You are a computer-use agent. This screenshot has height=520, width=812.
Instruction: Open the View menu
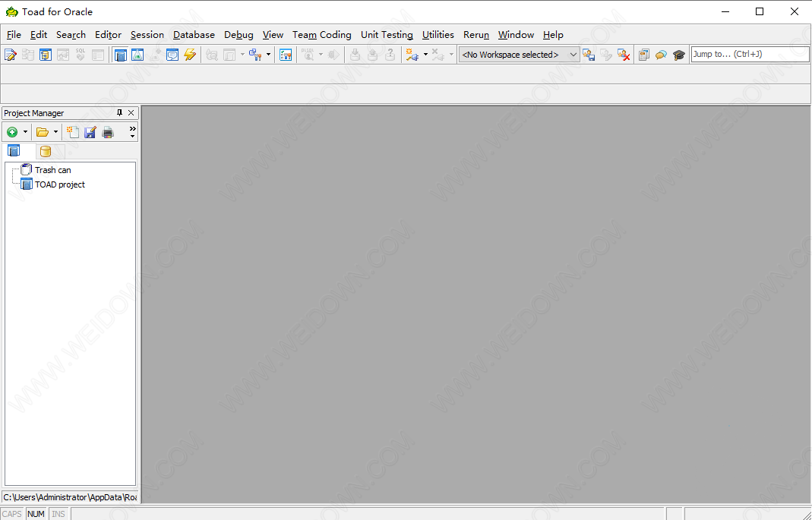click(x=273, y=35)
